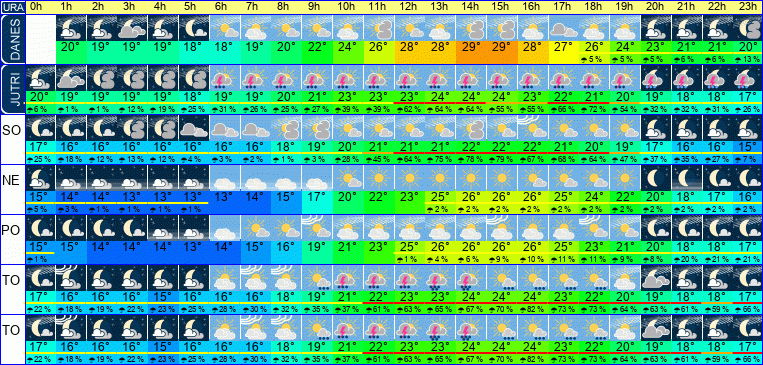Click the URA header cell
Image resolution: width=763 pixels, height=365 pixels.
click(x=12, y=7)
